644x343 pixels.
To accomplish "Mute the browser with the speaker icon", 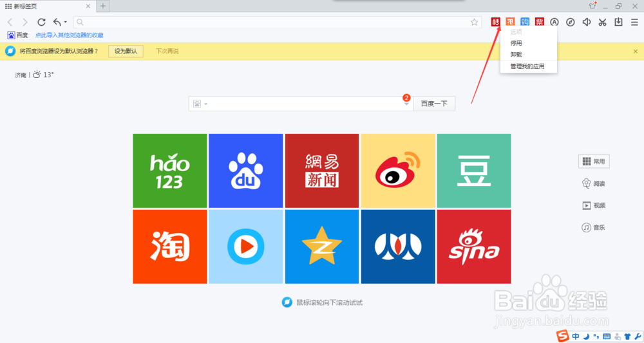I will [587, 22].
